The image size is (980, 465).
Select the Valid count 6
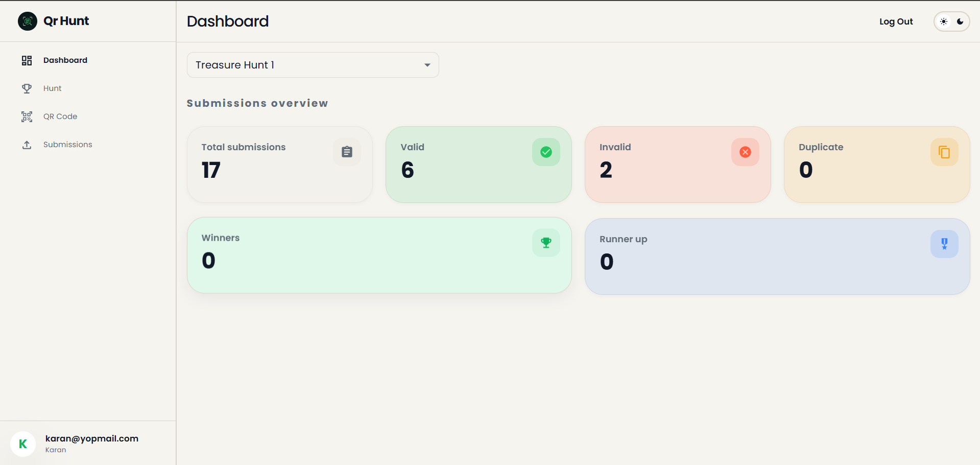(408, 170)
